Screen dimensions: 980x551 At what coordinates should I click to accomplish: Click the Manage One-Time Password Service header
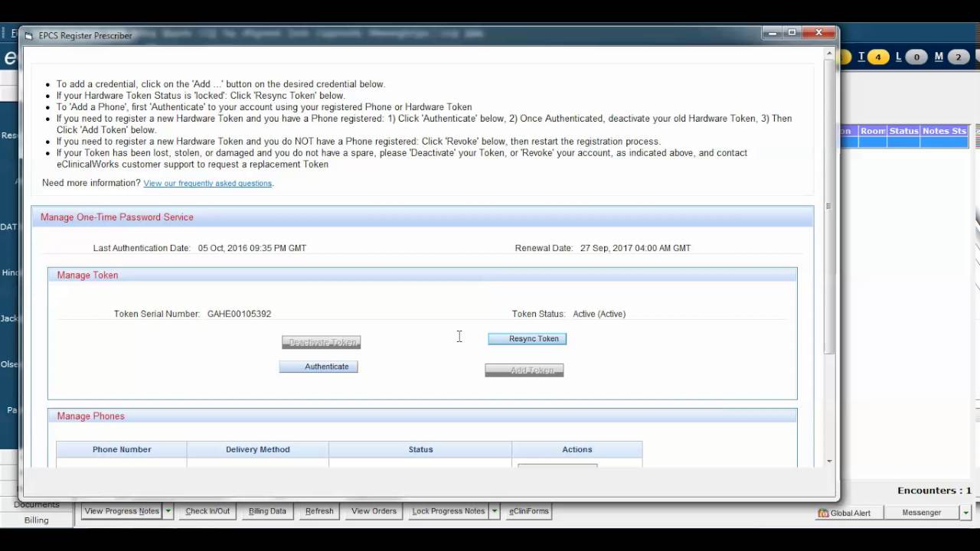click(x=423, y=217)
